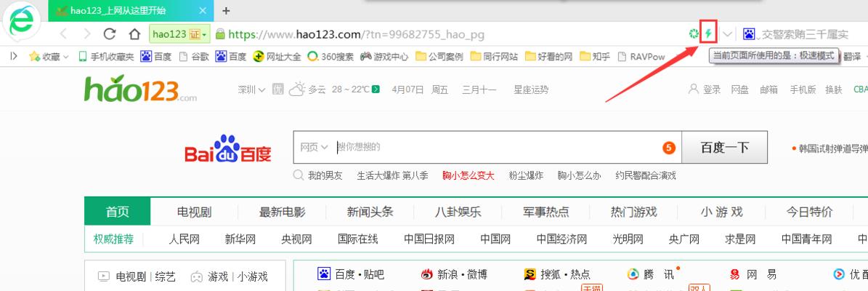Open the 网盘 link
Image resolution: width=868 pixels, height=291 pixels.
(739, 89)
